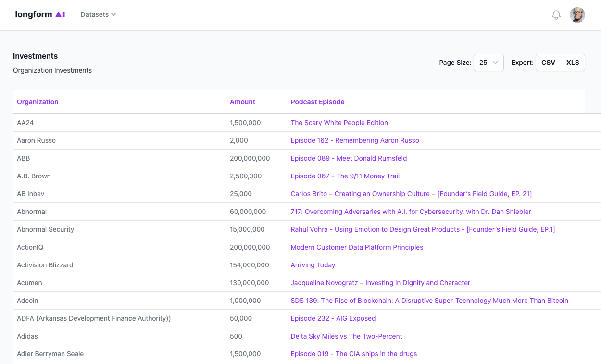Open Episode 089 - Meet Donald Rumsfeld

(x=349, y=158)
